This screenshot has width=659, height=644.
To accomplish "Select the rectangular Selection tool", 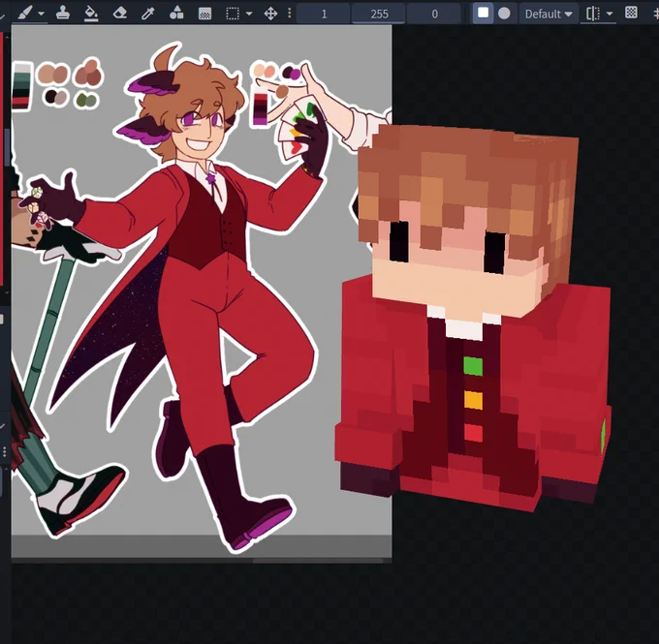I will coord(233,14).
